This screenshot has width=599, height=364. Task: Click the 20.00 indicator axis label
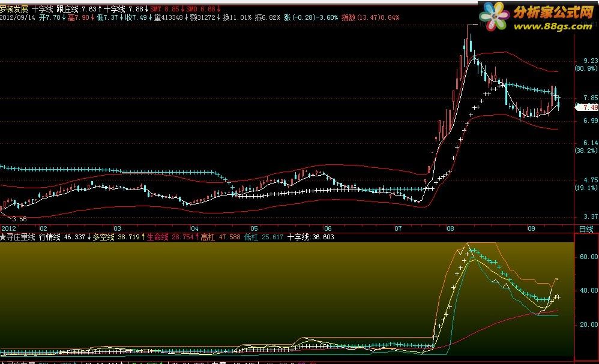coord(589,324)
